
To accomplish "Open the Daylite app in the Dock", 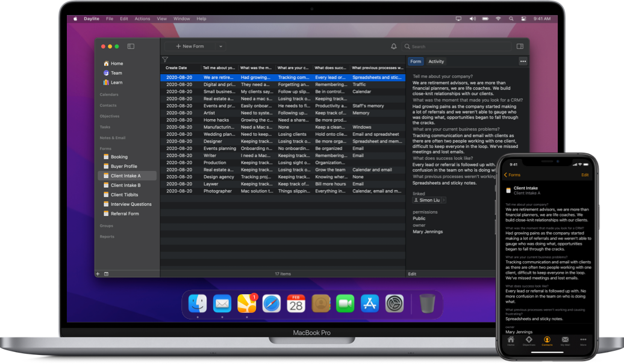I will [247, 304].
